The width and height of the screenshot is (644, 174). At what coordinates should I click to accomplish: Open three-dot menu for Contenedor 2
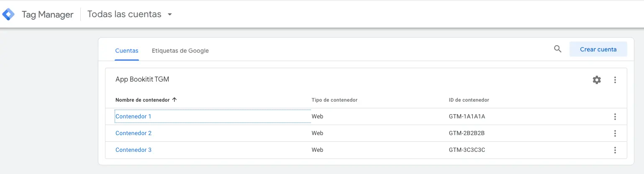click(x=615, y=133)
